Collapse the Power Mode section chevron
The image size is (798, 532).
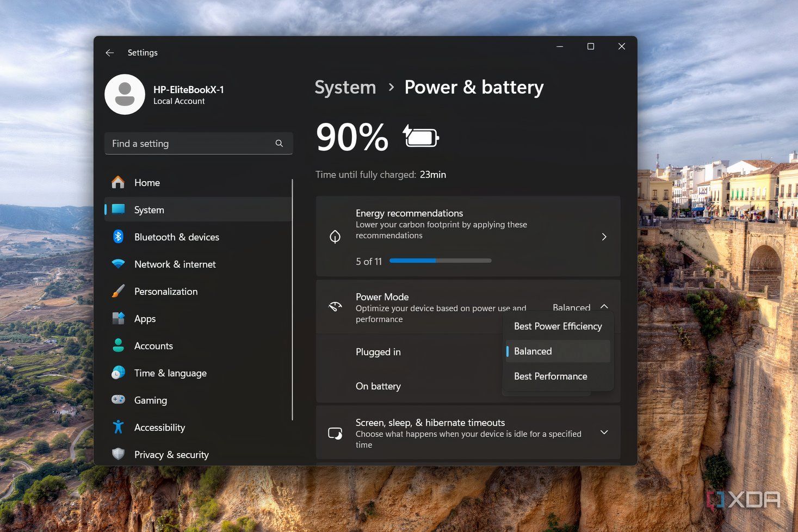604,307
